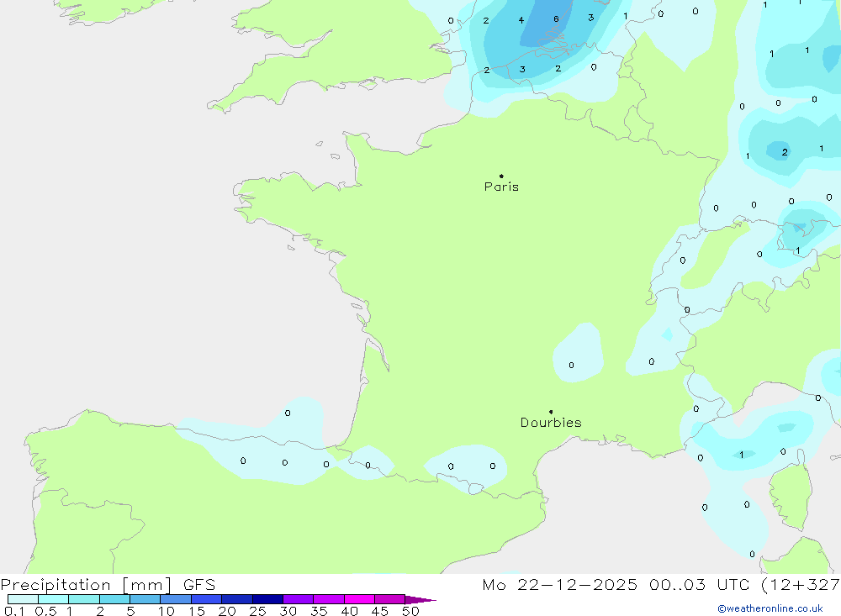Click the GFS model name label
This screenshot has width=841, height=616.
pyautogui.click(x=199, y=585)
